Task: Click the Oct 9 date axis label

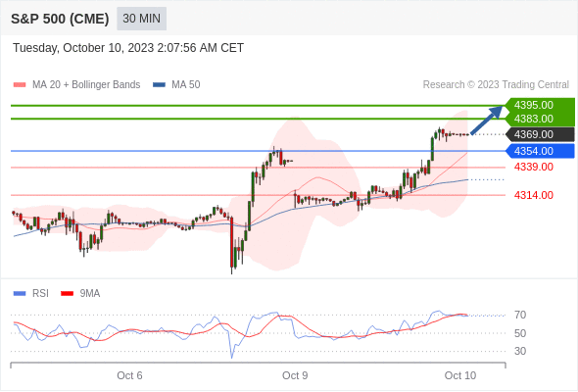Action: pyautogui.click(x=295, y=375)
